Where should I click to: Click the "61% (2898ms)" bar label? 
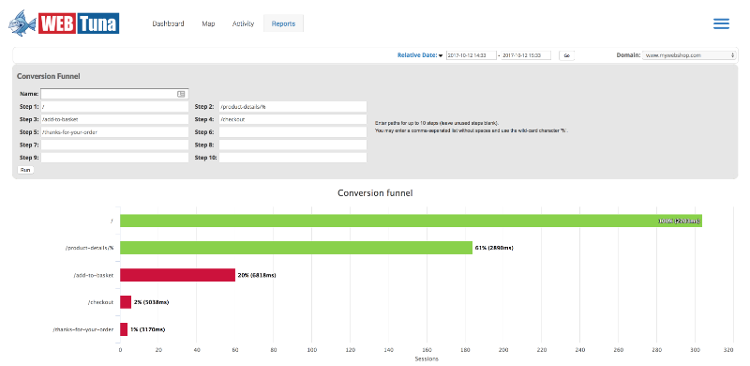(494, 248)
